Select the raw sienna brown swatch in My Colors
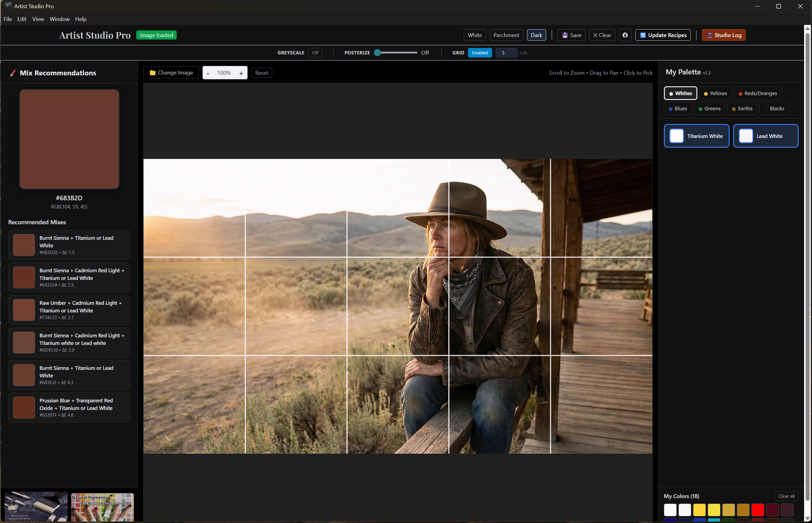The width and height of the screenshot is (812, 523). click(x=743, y=509)
